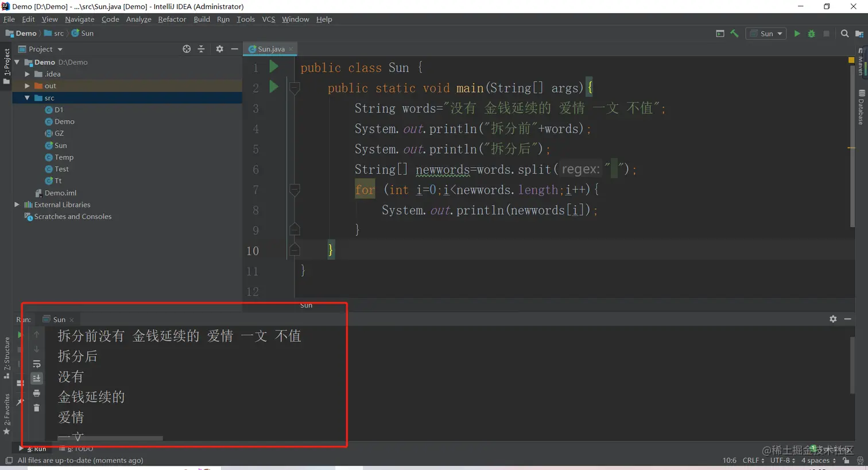868x470 pixels.
Task: Click the tool-window toggle icon at status bar left
Action: (9, 461)
